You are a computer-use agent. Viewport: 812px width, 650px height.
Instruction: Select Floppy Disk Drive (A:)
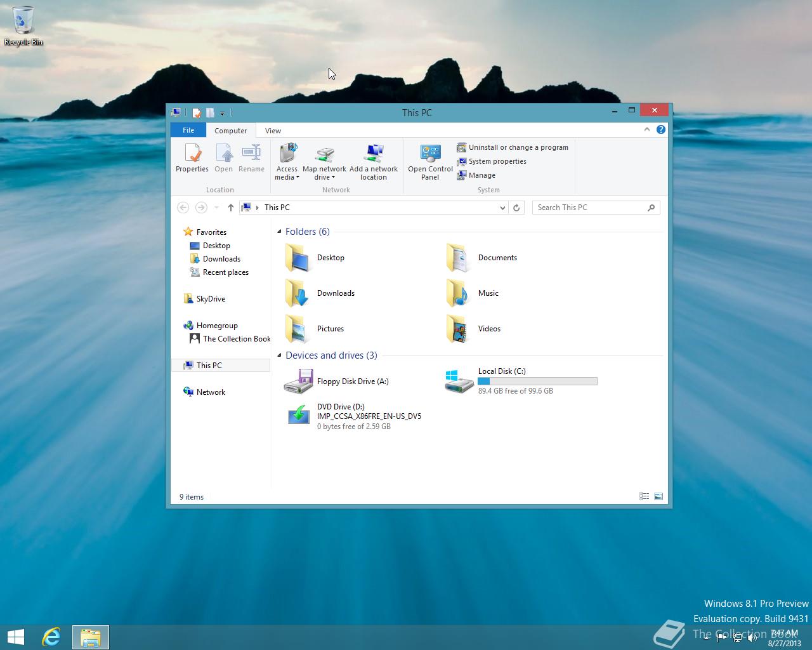[336, 381]
